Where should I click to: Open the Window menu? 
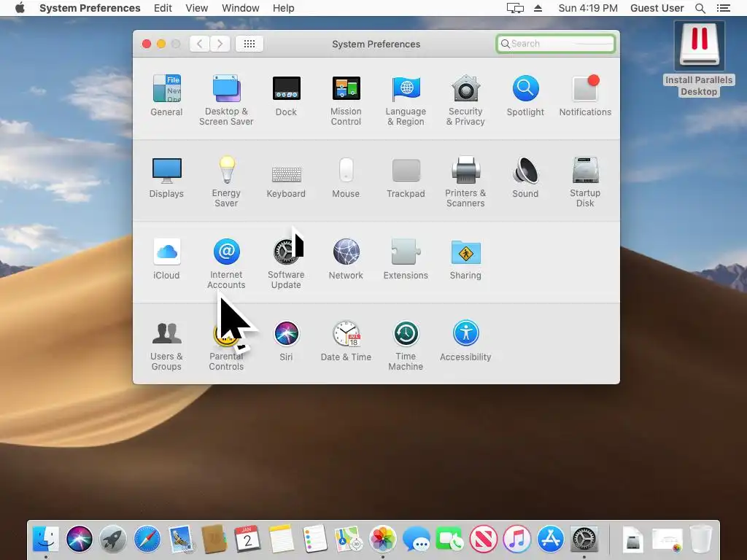[x=241, y=8]
